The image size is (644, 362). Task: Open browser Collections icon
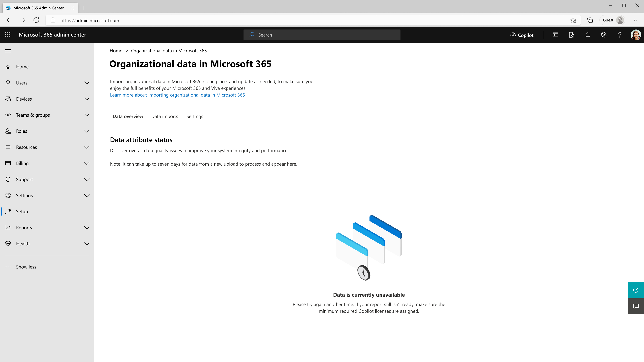[x=590, y=20]
